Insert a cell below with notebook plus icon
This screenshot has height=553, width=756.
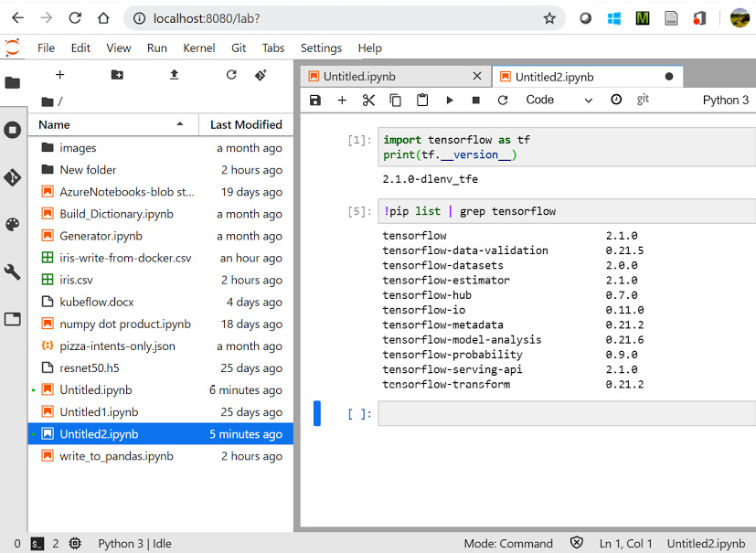coord(342,100)
